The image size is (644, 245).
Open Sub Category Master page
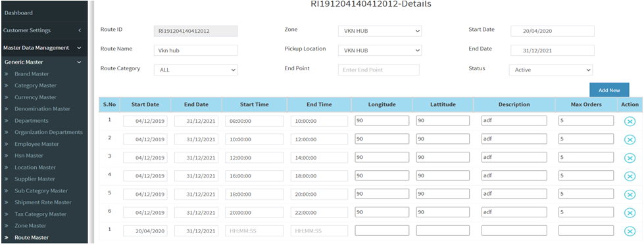tap(41, 191)
